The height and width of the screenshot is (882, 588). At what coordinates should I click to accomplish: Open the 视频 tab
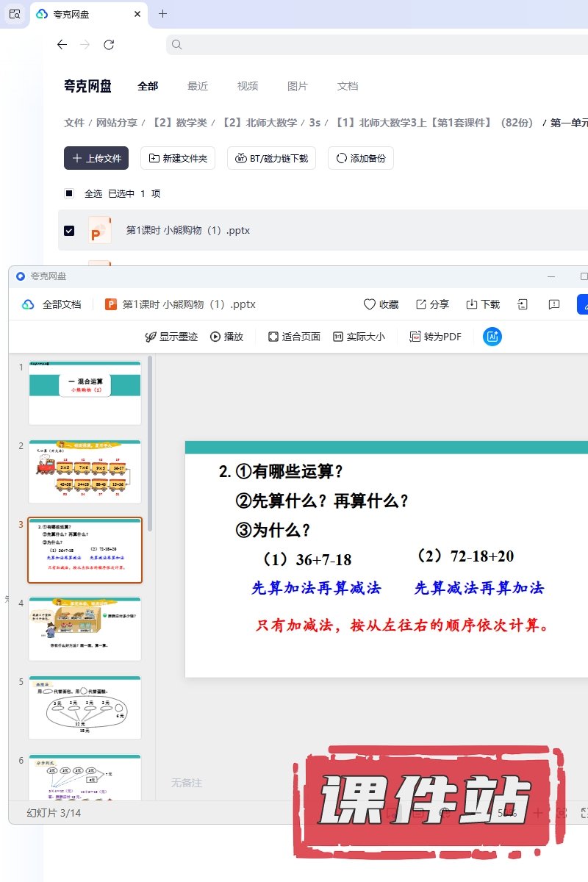[248, 86]
